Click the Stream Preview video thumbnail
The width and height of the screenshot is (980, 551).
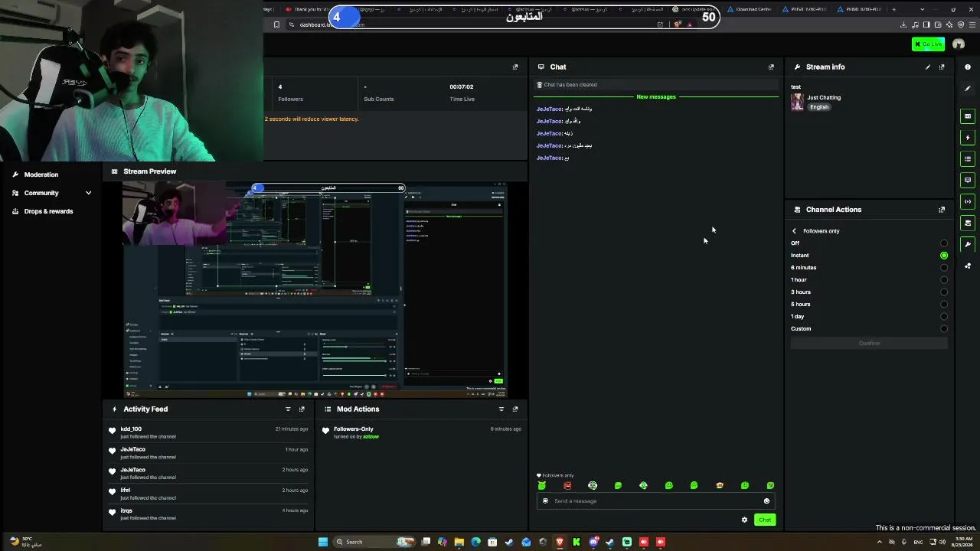pos(315,290)
